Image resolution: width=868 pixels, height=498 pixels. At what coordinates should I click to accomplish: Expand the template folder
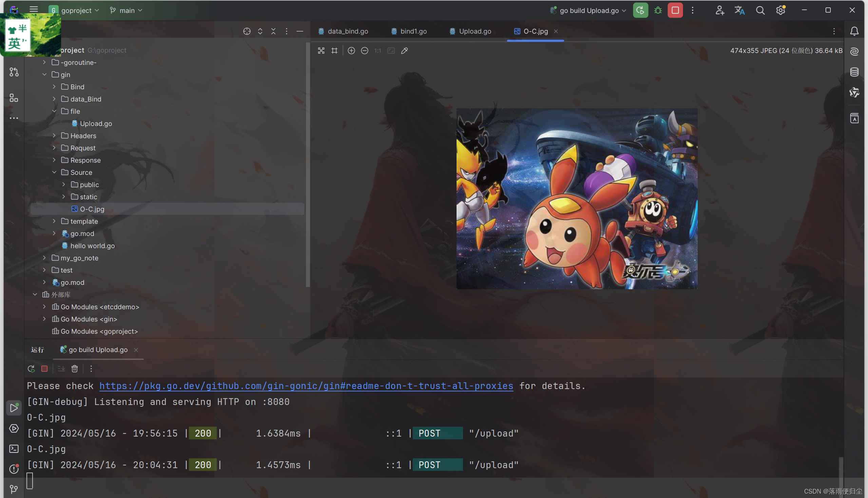(54, 221)
